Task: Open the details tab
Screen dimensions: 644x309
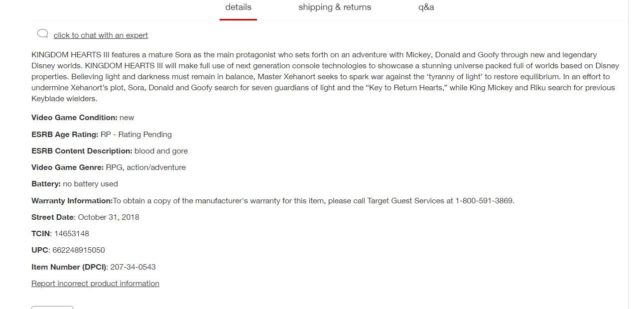Action: coord(238,7)
